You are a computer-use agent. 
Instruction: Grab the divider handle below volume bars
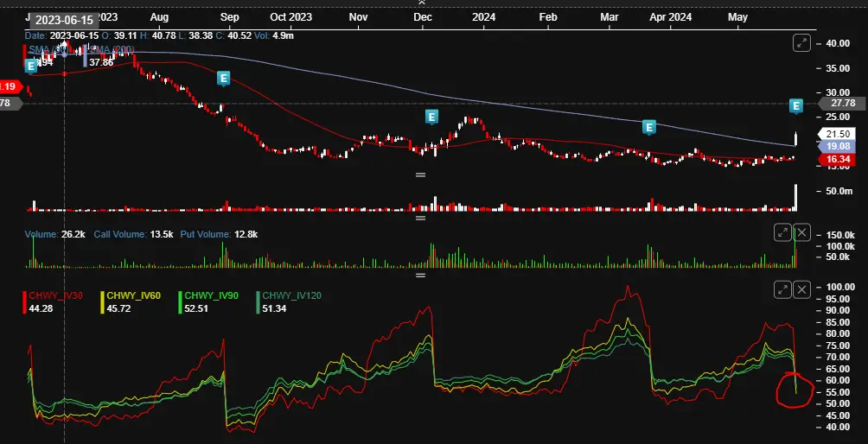[x=420, y=218]
